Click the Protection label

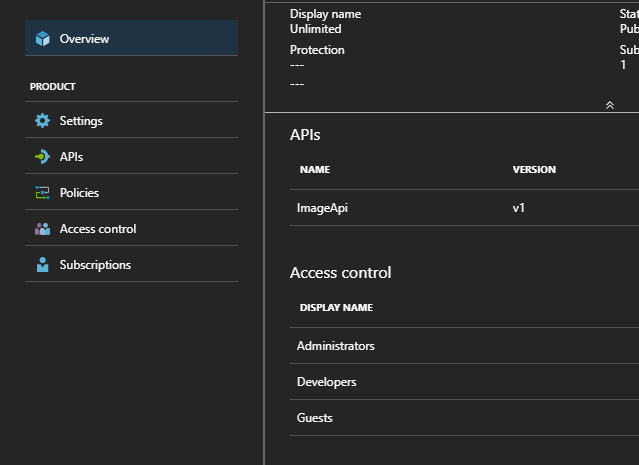(317, 50)
